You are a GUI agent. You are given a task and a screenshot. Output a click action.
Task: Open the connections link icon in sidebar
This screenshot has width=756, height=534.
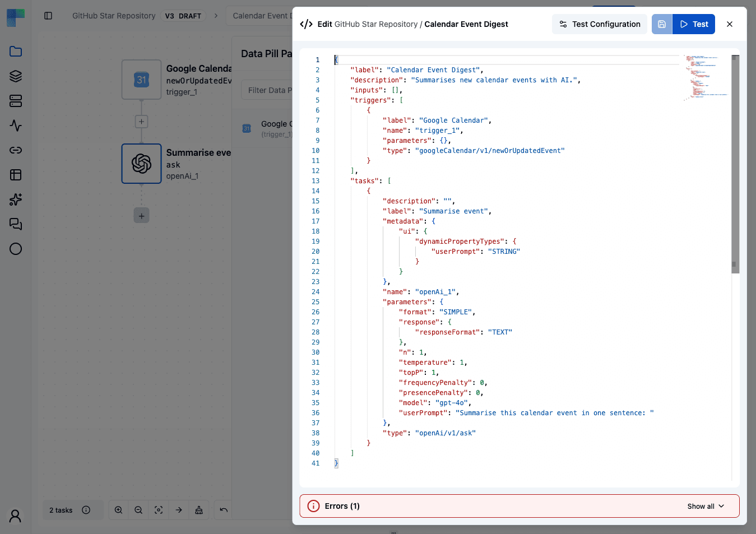(x=16, y=150)
